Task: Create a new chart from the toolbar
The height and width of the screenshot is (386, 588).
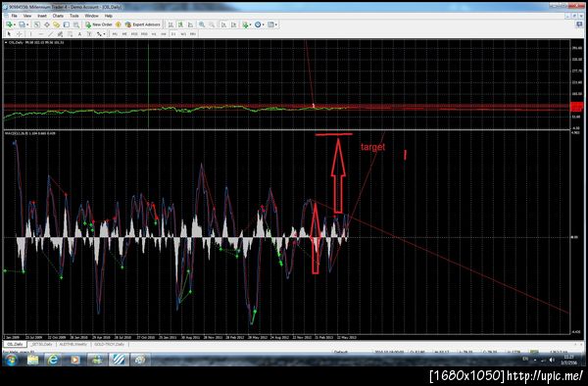Action: 9,24
